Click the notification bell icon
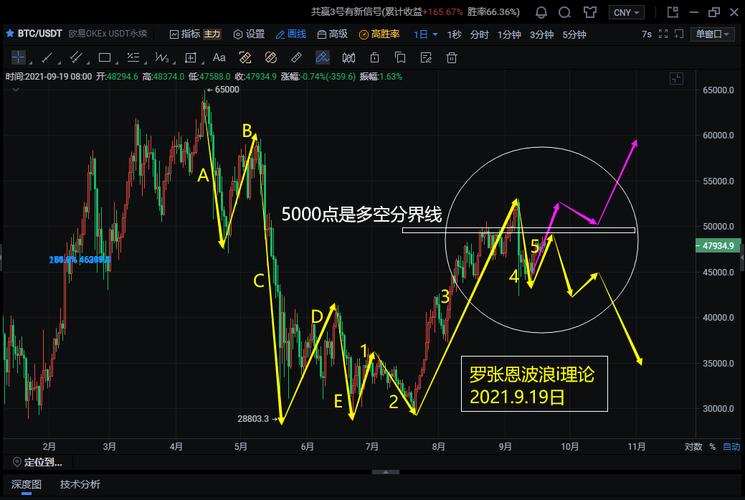Viewport: 745px width, 500px height. [541, 13]
